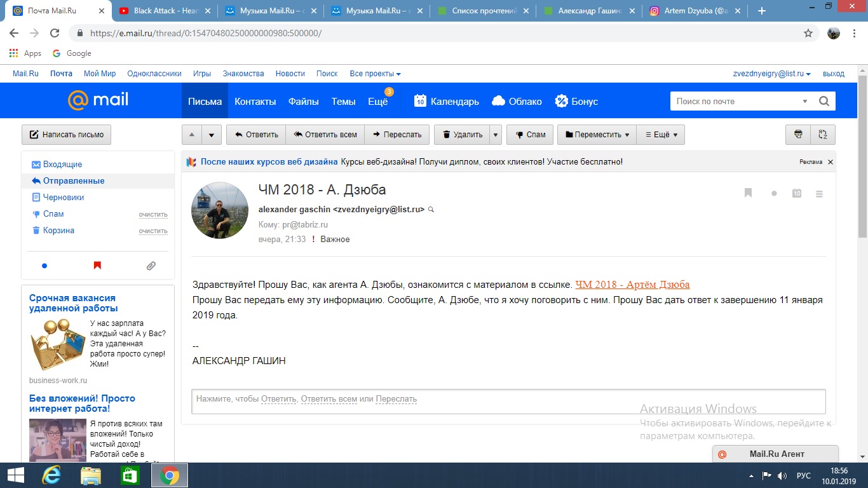The image size is (868, 488).
Task: Open Контакты tab
Action: click(x=255, y=101)
